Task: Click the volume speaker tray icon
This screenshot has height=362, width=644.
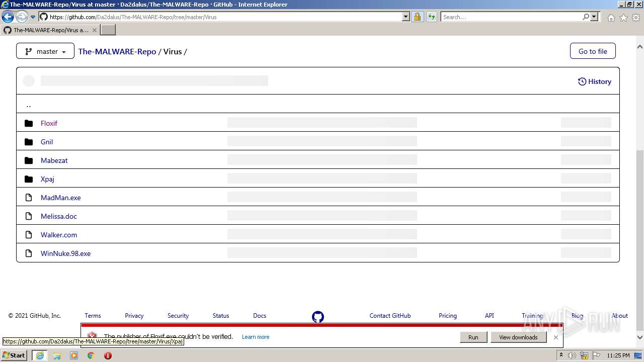Action: pos(572,355)
